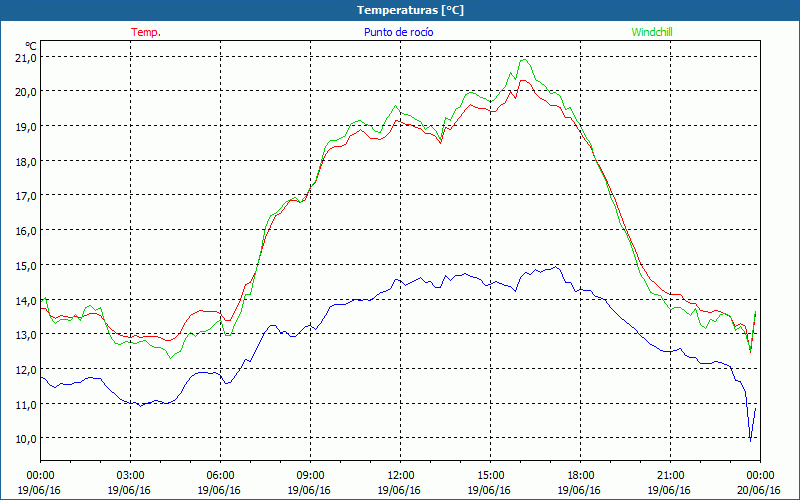The width and height of the screenshot is (800, 500).
Task: Click the 17,0 y-axis value
Action: 26,196
